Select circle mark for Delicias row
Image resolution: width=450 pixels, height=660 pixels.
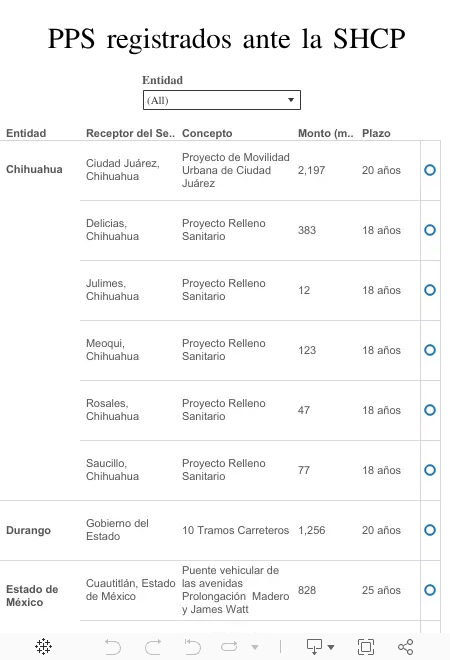(x=430, y=230)
